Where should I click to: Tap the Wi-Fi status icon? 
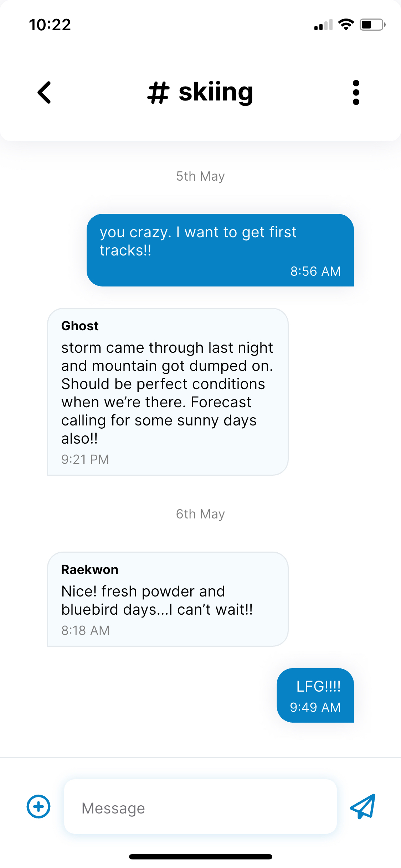(346, 25)
